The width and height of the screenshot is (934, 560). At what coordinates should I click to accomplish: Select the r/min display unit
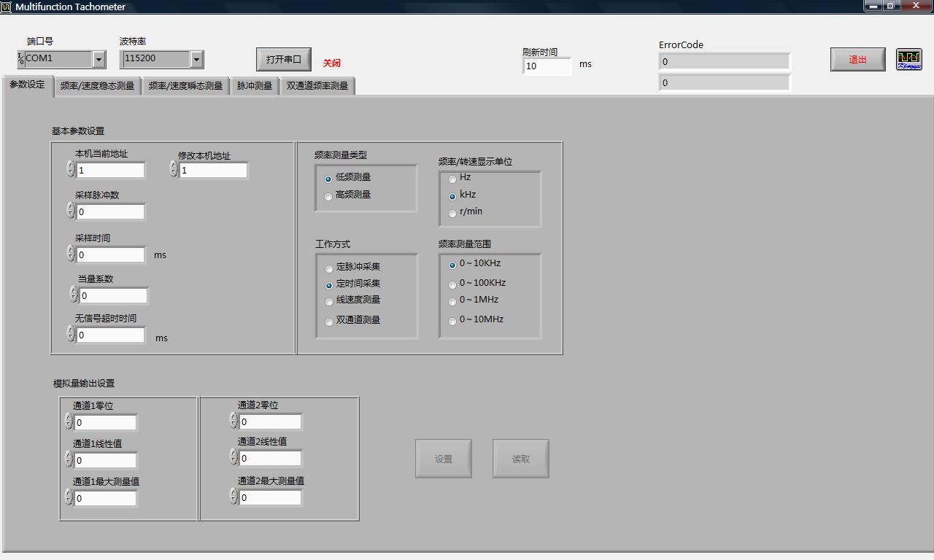[x=452, y=213]
